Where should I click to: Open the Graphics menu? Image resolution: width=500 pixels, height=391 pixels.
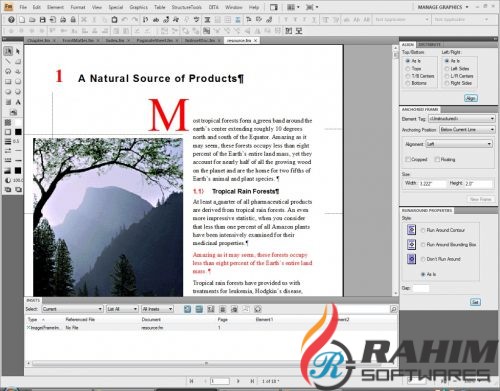coord(138,7)
